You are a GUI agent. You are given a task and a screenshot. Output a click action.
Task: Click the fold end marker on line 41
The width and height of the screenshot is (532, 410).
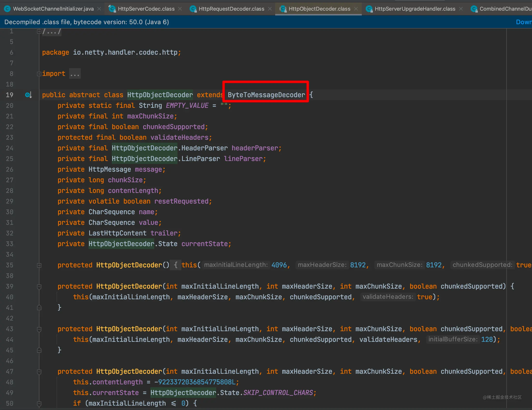pyautogui.click(x=39, y=308)
